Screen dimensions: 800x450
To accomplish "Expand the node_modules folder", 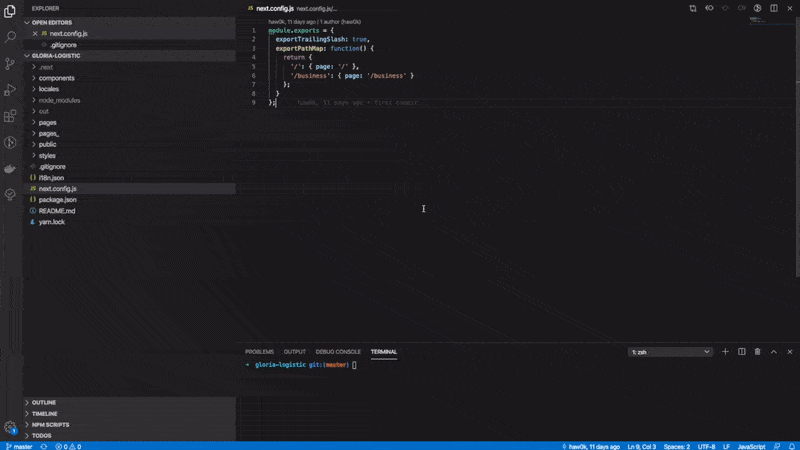I will point(129,100).
